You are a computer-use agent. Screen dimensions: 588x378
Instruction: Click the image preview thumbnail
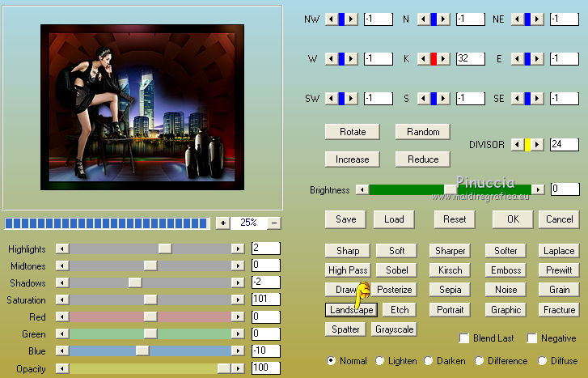coord(142,108)
